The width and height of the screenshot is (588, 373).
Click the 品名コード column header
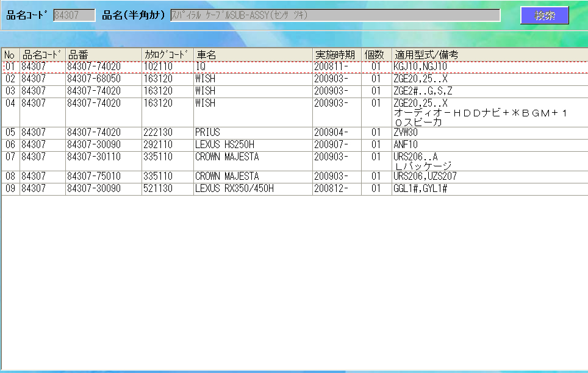tap(42, 55)
